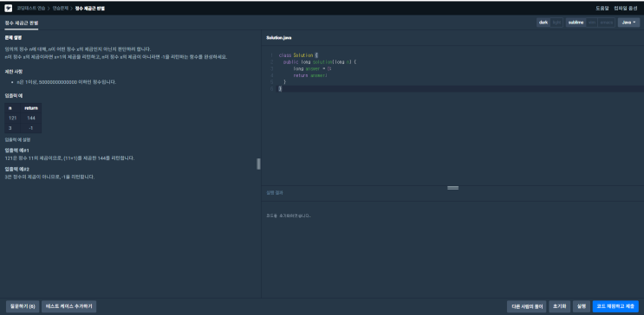
Task: Click the 제한 사항 heading
Action: (14, 71)
